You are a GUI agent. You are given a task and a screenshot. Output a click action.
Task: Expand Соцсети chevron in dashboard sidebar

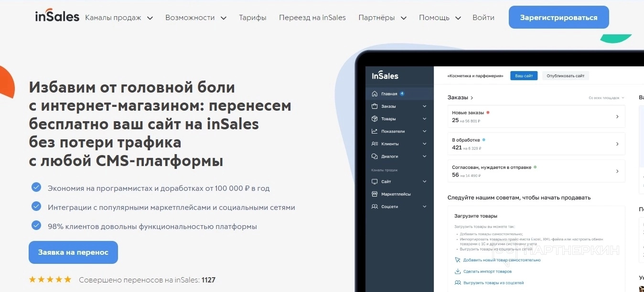click(425, 207)
